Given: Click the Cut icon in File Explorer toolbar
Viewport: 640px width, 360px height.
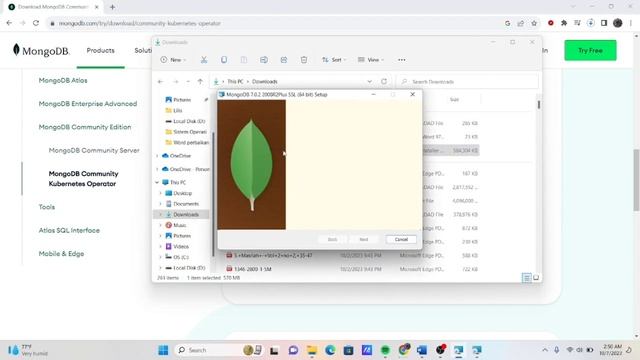Looking at the screenshot, I should [204, 60].
